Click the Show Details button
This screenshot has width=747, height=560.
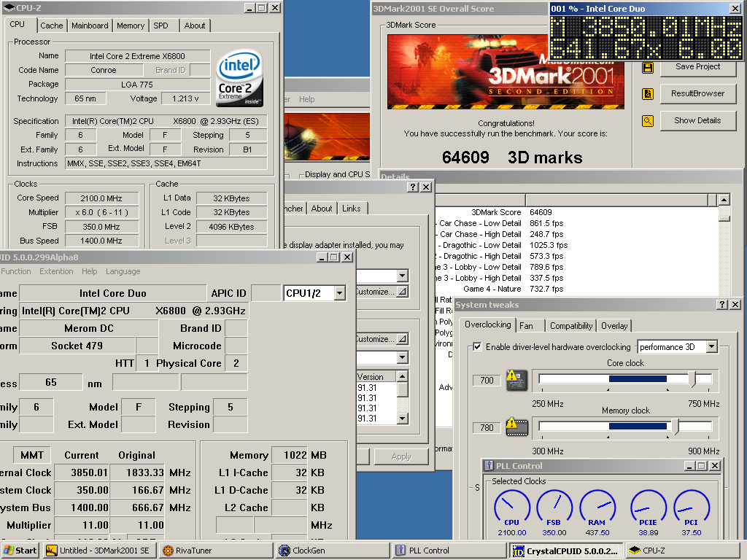pyautogui.click(x=698, y=121)
